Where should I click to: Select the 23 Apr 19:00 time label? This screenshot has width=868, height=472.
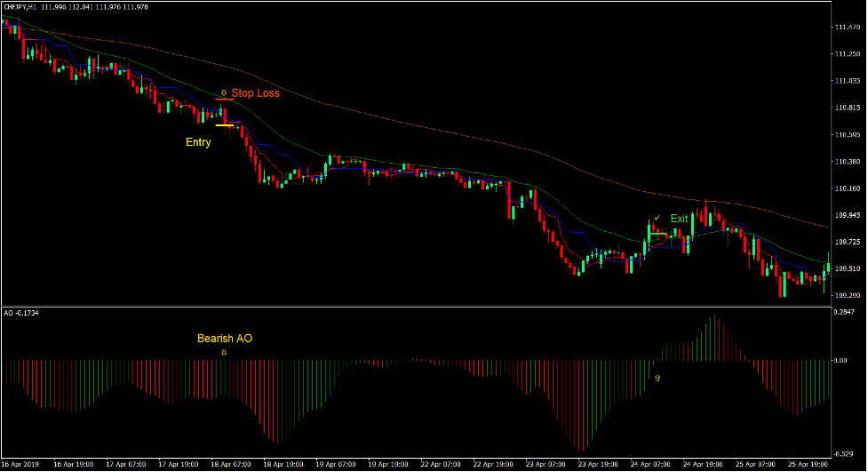(598, 464)
